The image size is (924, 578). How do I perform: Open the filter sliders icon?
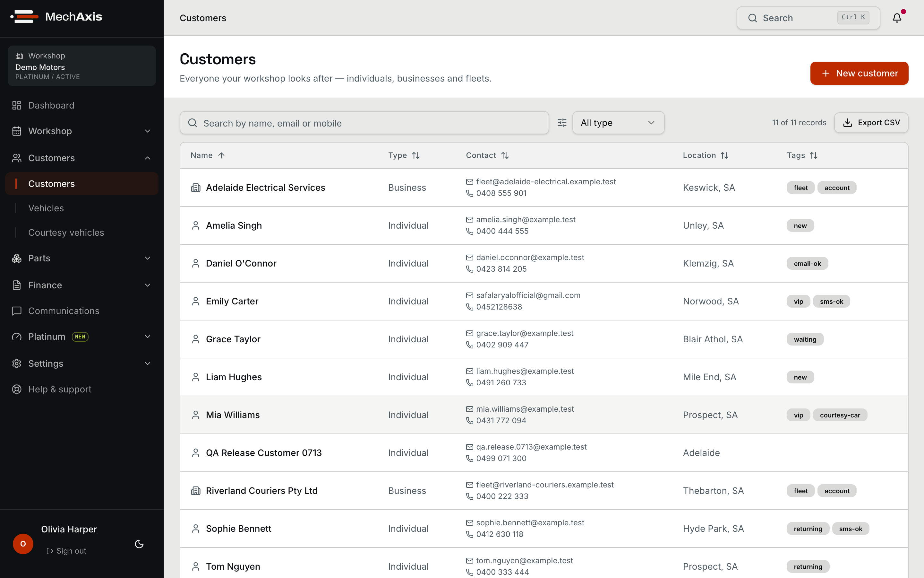[x=562, y=123]
